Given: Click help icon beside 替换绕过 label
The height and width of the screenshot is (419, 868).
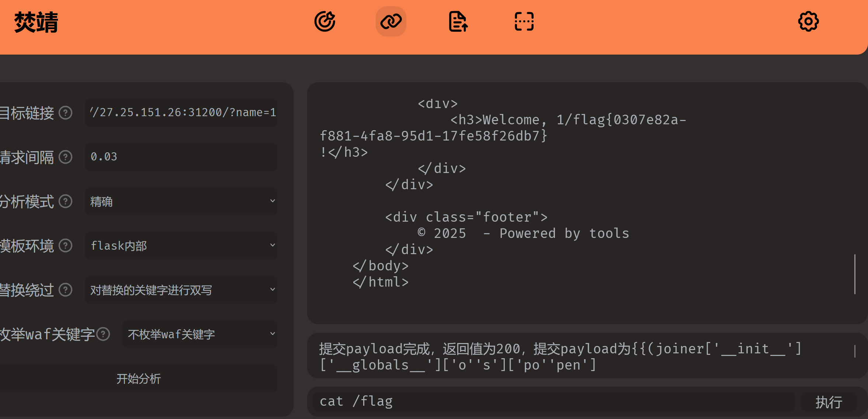Looking at the screenshot, I should (x=66, y=290).
